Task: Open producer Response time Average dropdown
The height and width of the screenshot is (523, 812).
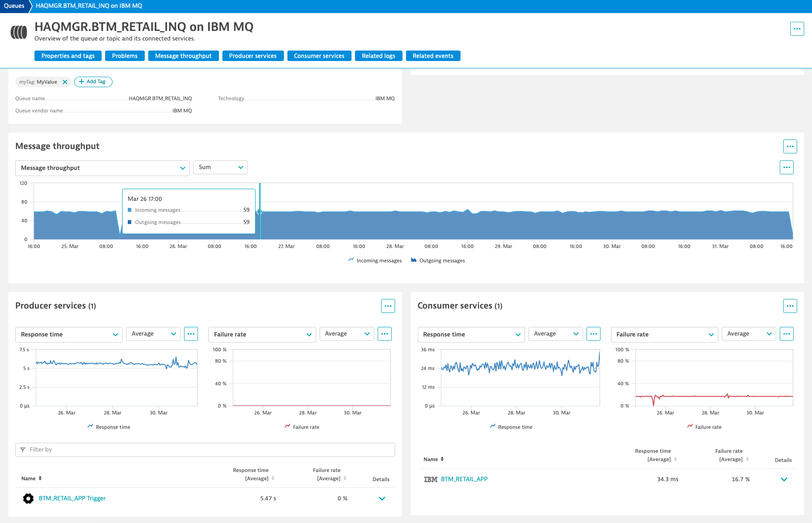Action: [x=153, y=334]
